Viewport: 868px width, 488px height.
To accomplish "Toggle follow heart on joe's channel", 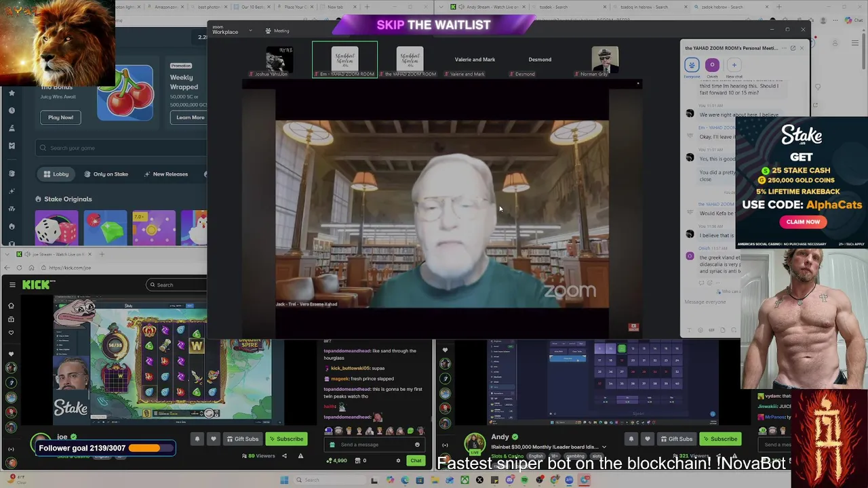I will click(x=213, y=439).
